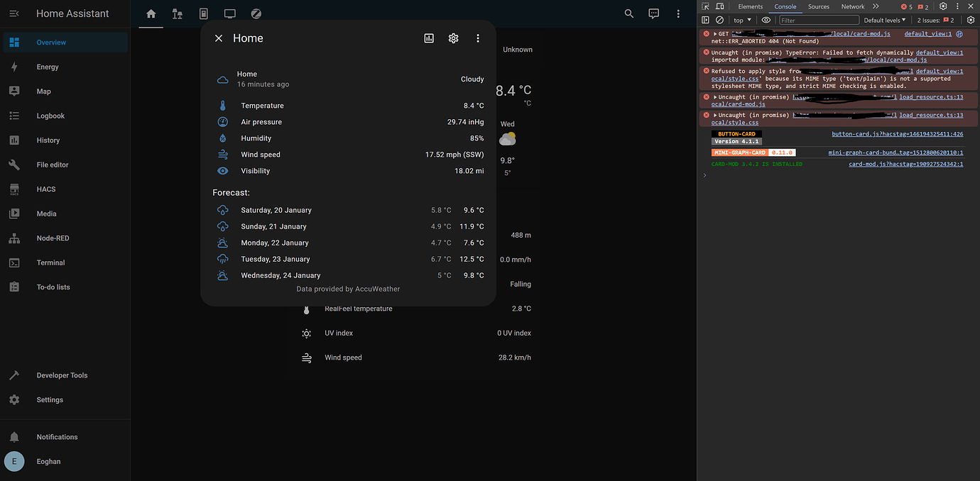Click the console Filter input field
980x481 pixels.
coord(817,20)
